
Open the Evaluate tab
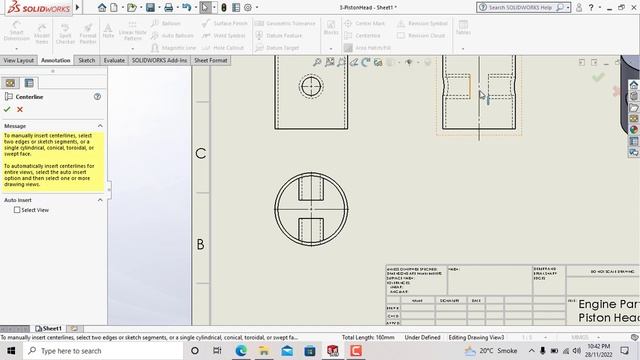click(x=114, y=60)
